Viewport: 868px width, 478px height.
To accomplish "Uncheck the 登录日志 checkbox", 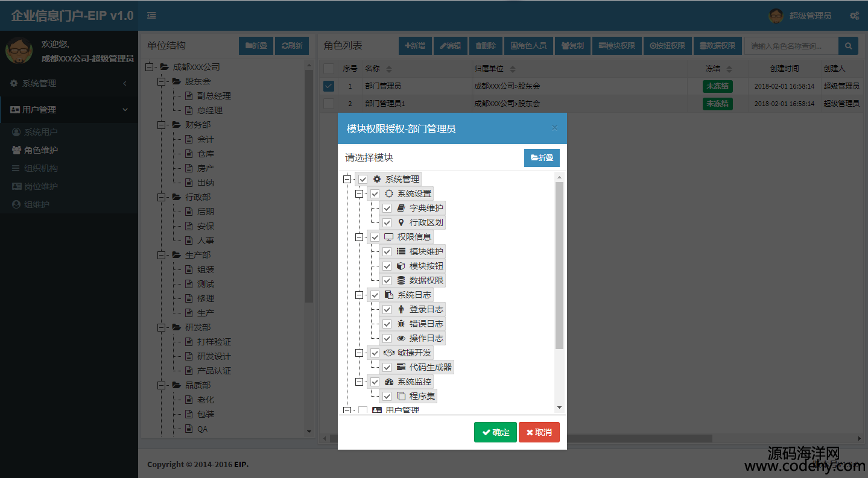I will tap(387, 309).
